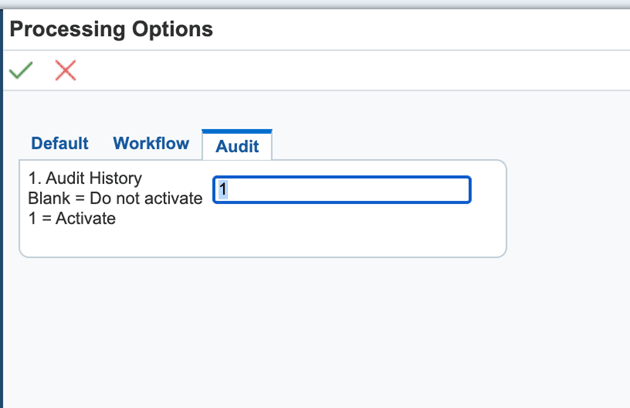This screenshot has width=630, height=408.
Task: Focus the Audit History input field
Action: tap(342, 190)
